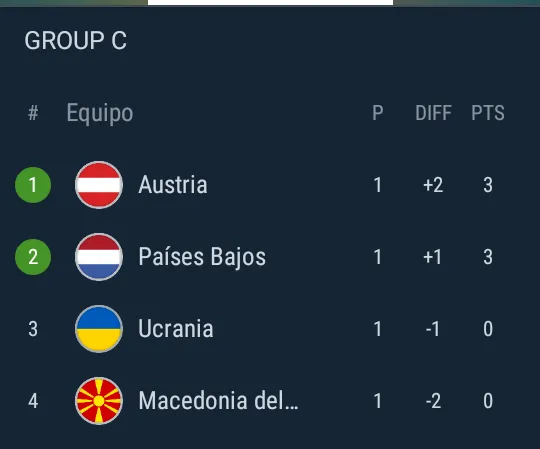Click Macedonia's -2 goal difference

433,401
